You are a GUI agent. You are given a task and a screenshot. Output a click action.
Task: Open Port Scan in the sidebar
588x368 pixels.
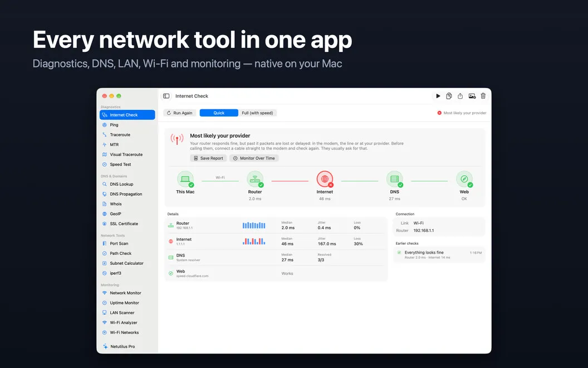click(128, 244)
